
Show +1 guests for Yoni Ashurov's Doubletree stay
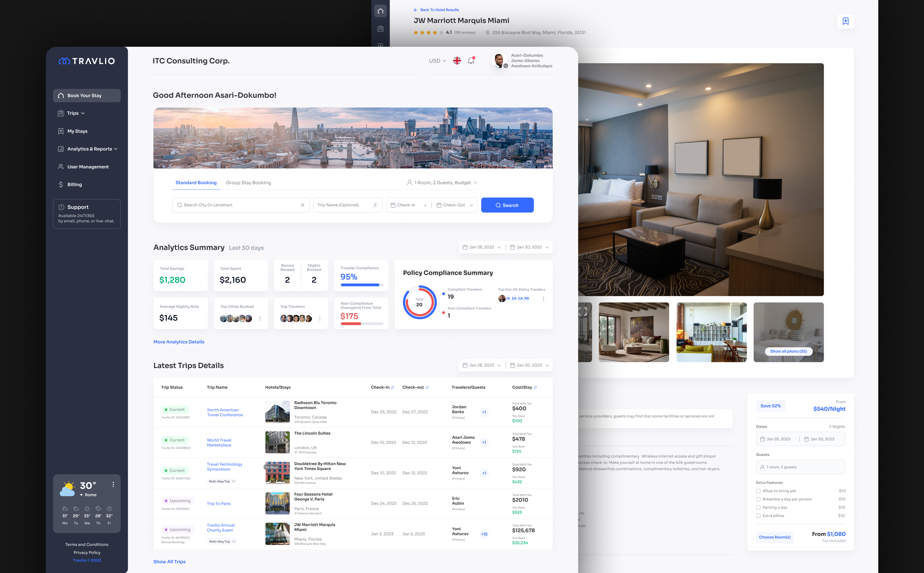pyautogui.click(x=484, y=473)
